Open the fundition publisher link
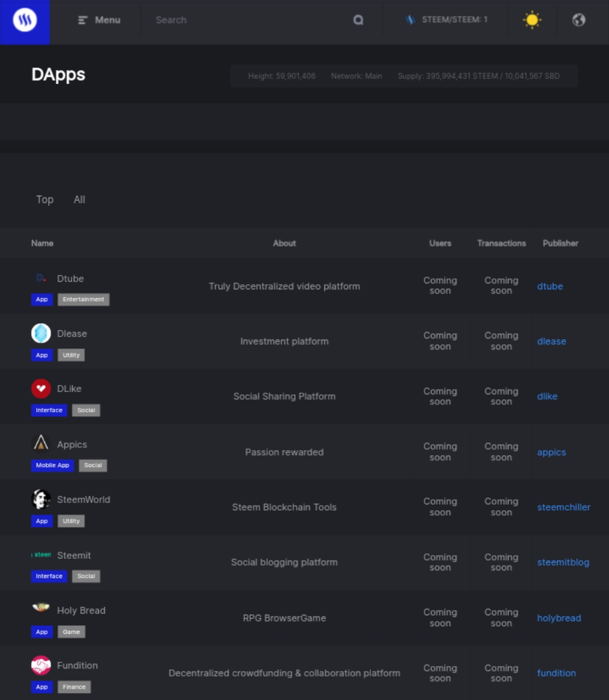The image size is (609, 700). click(x=557, y=673)
